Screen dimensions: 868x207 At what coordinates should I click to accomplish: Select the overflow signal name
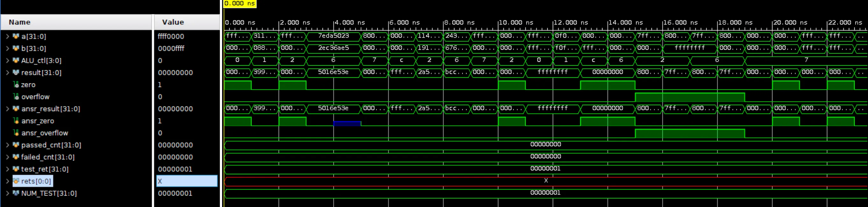click(x=35, y=97)
